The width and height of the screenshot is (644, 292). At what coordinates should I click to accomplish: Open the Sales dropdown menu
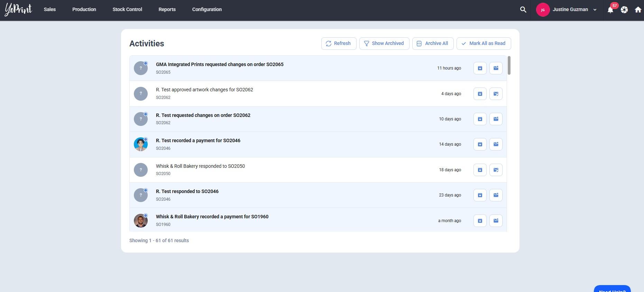[x=50, y=10]
